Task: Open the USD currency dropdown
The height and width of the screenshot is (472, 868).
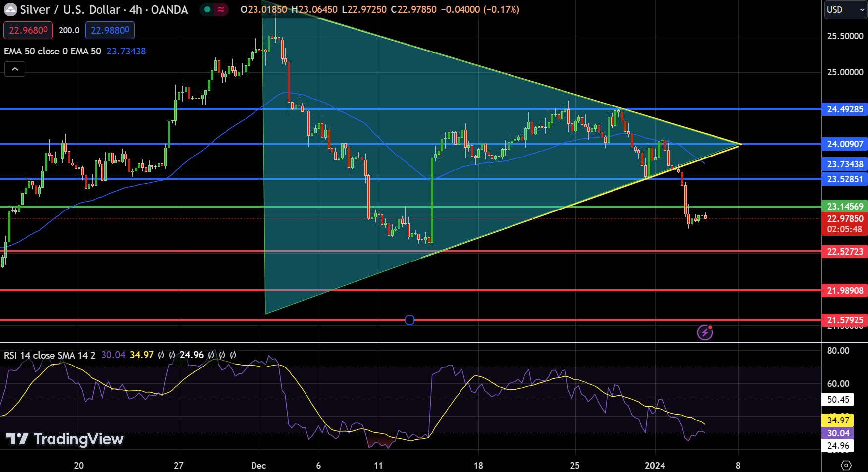Action: point(845,10)
